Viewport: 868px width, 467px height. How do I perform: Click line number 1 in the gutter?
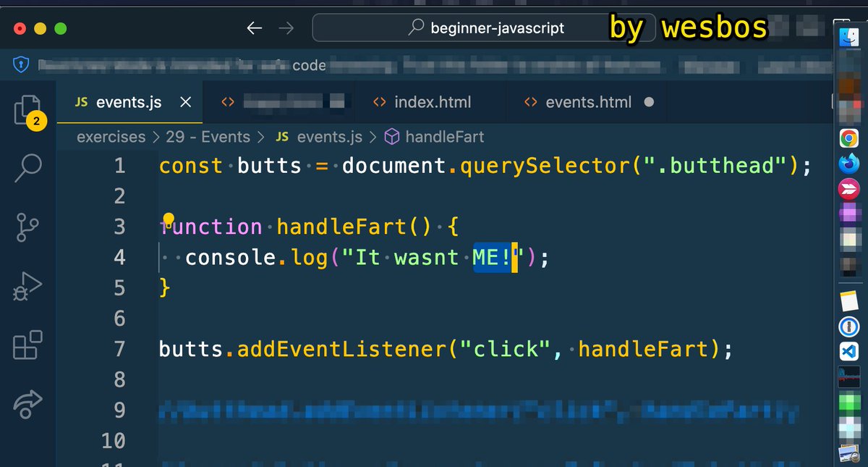(x=119, y=166)
